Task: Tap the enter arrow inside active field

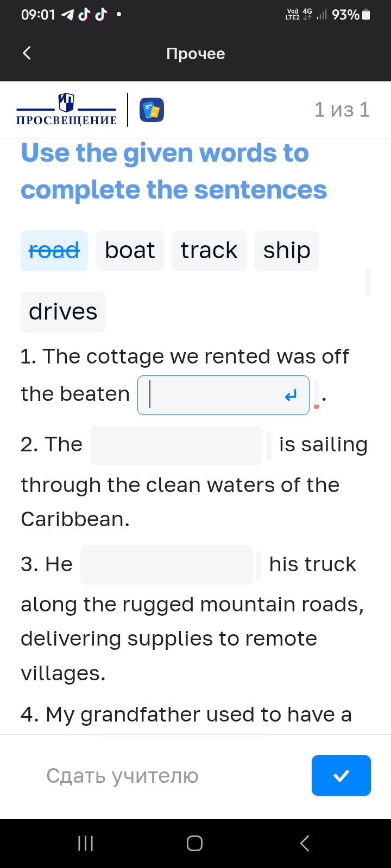Action: (x=291, y=395)
